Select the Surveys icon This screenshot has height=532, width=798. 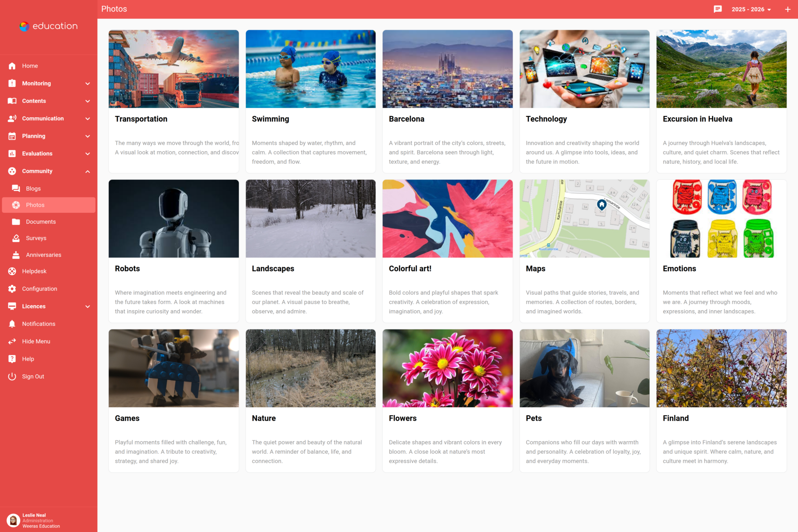(x=16, y=238)
